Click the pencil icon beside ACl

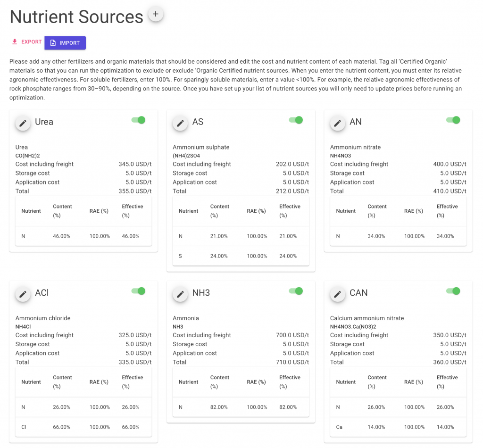[x=23, y=295]
